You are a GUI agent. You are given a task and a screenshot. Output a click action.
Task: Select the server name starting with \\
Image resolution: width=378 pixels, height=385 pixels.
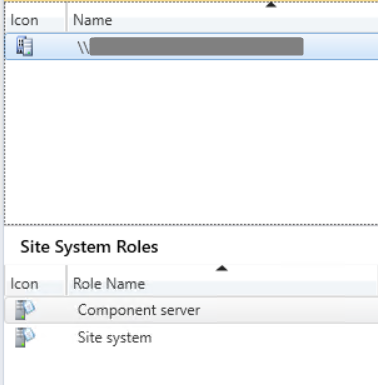(x=190, y=47)
